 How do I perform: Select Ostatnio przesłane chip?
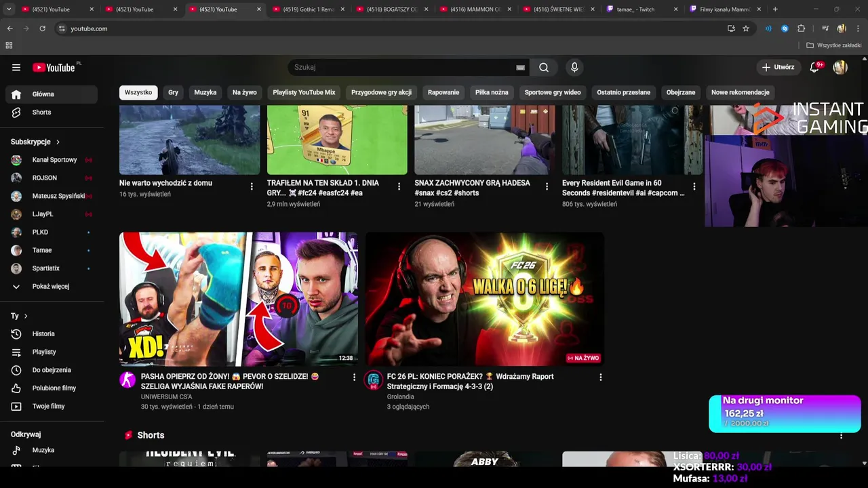point(623,92)
